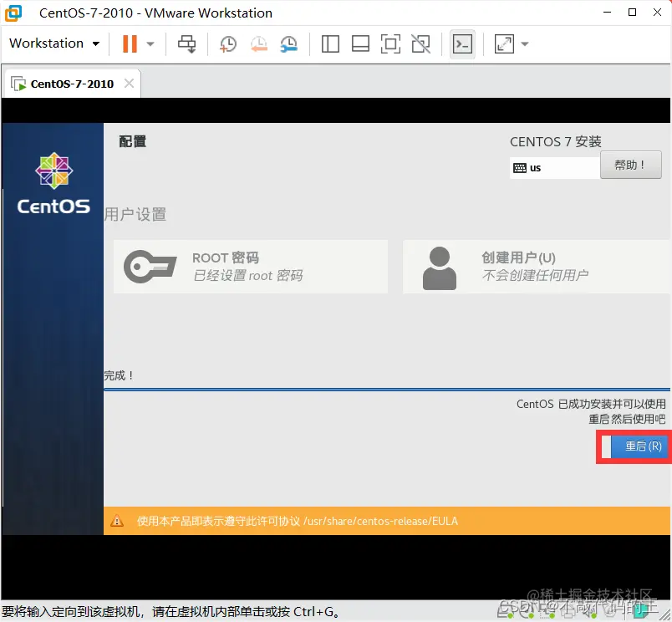Click the CENTOS 7 安装 title text
Screen dimensions: 672x622
(556, 142)
